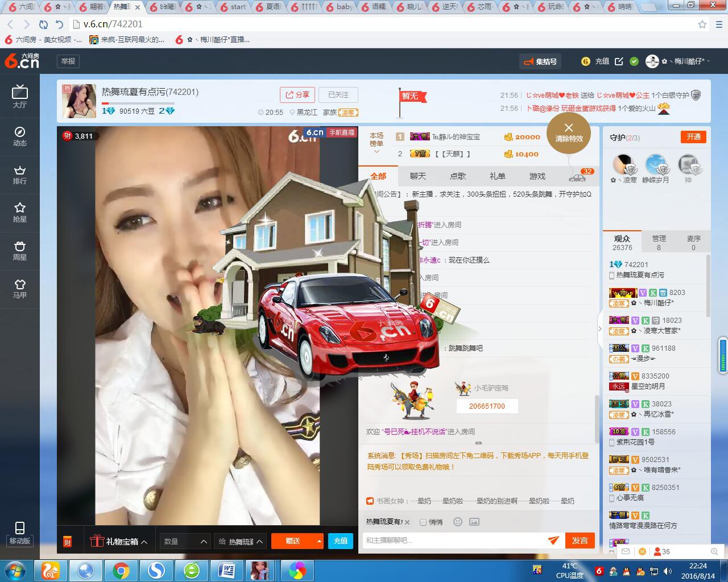
Task: Open the 大厅 hall icon in sidebar
Action: (19, 96)
